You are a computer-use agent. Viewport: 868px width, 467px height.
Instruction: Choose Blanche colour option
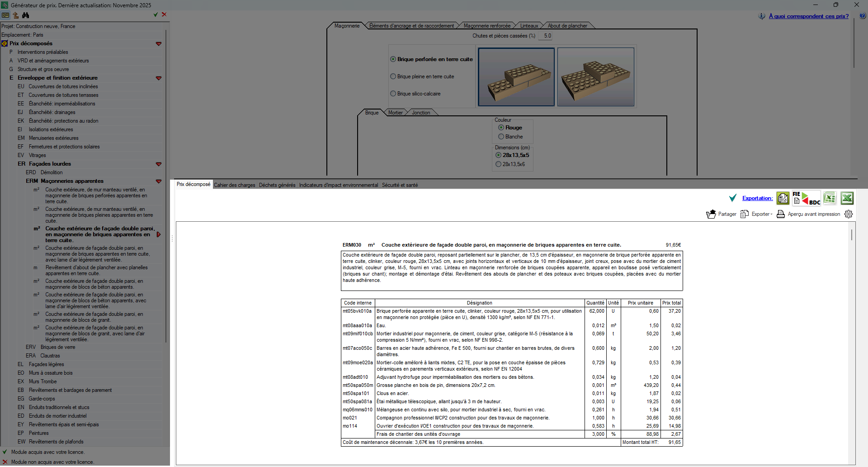510,137
